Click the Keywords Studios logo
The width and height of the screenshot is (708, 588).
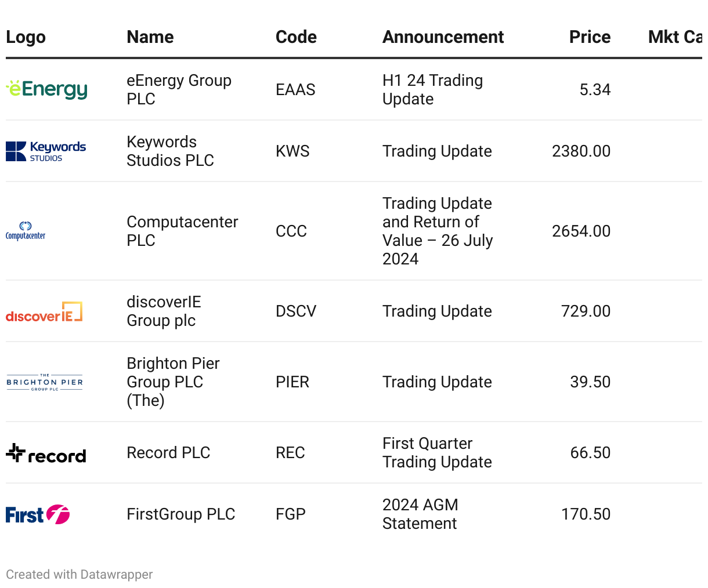pos(46,151)
